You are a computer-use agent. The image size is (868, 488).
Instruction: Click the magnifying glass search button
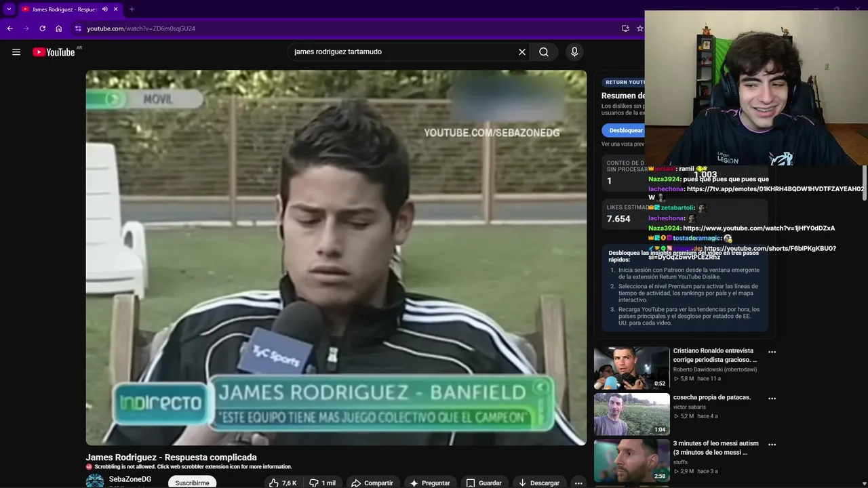tap(544, 52)
